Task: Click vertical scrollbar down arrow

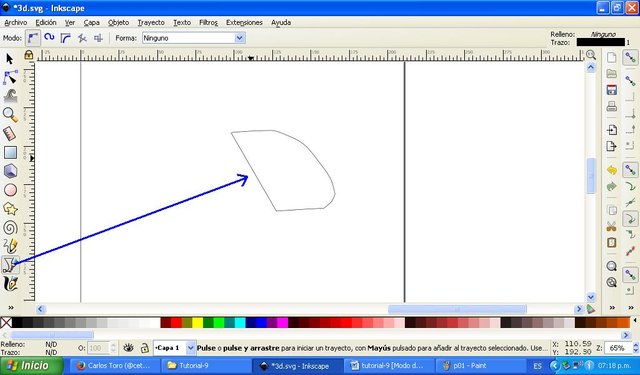Action: (591, 297)
